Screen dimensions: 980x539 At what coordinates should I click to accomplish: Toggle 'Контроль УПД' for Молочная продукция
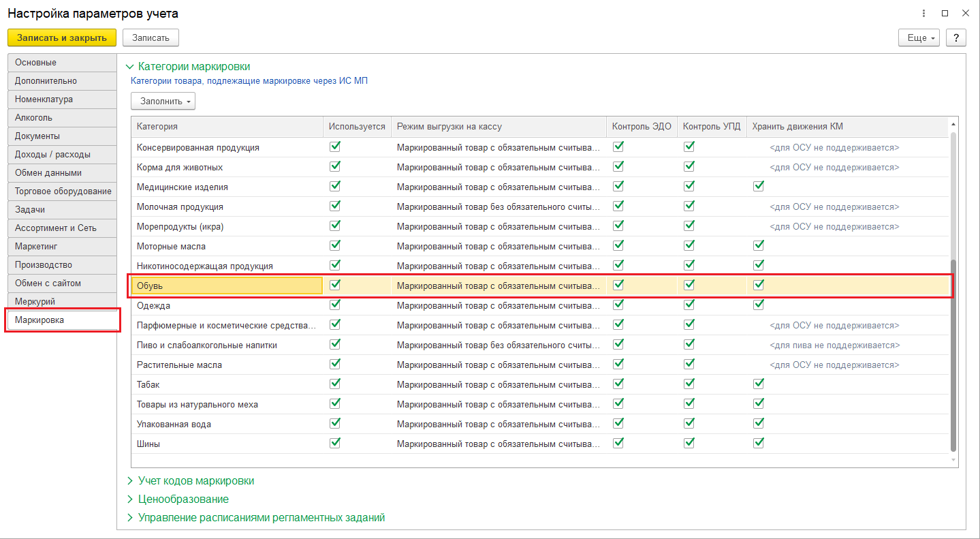689,206
